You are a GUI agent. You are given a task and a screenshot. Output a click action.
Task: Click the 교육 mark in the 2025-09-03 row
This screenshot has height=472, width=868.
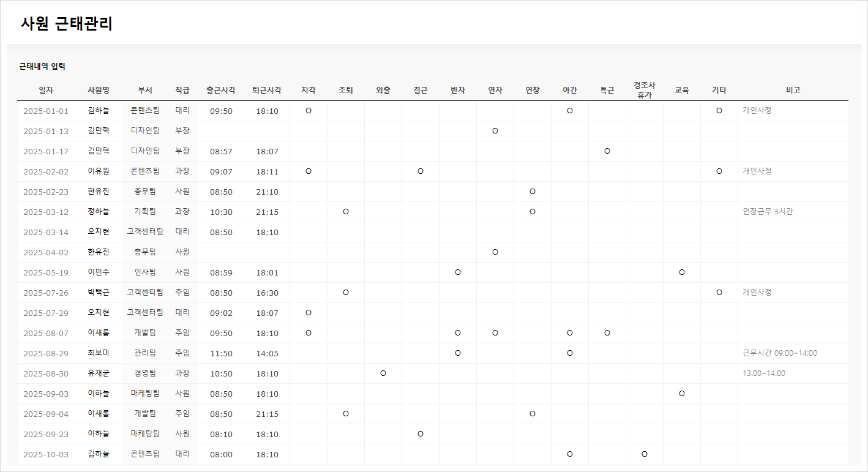(x=682, y=394)
